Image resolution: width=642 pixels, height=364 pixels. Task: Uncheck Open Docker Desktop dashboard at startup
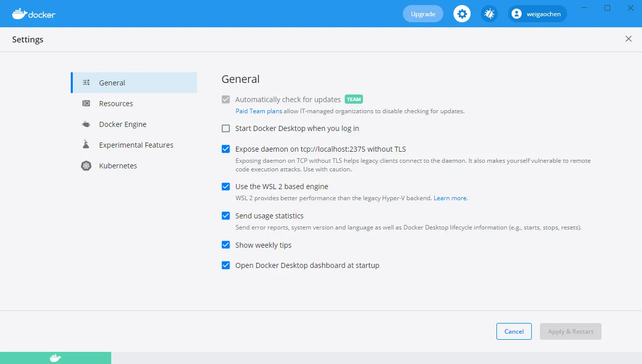(226, 265)
